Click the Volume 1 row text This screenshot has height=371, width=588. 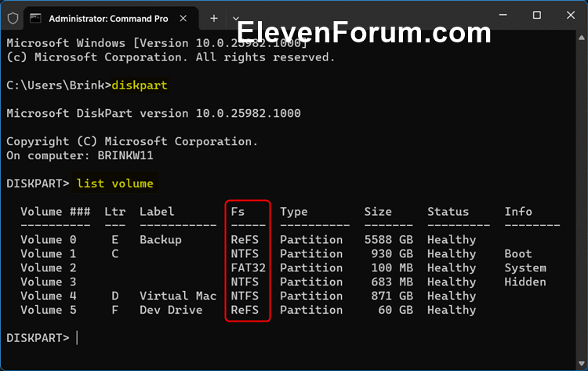click(x=49, y=253)
